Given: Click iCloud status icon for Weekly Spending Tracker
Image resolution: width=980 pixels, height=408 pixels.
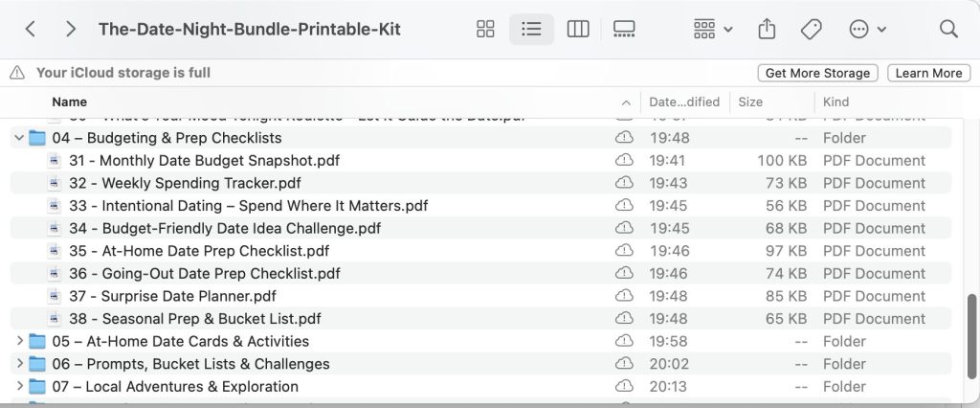Looking at the screenshot, I should [624, 183].
